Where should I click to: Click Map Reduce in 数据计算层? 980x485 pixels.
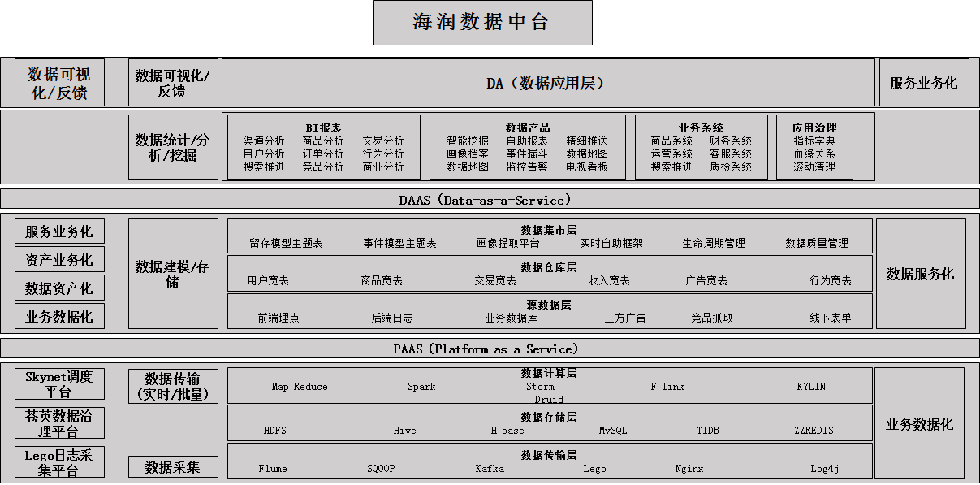pos(300,387)
